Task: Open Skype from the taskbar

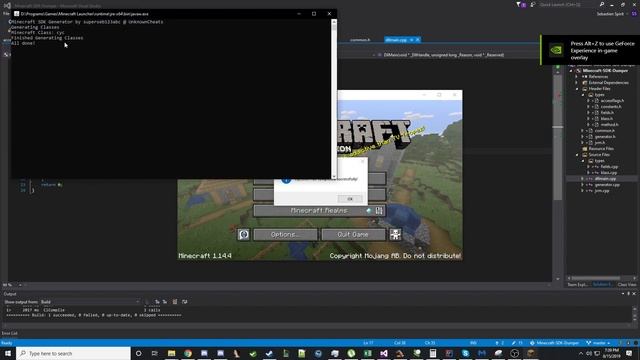Action: click(x=465, y=353)
